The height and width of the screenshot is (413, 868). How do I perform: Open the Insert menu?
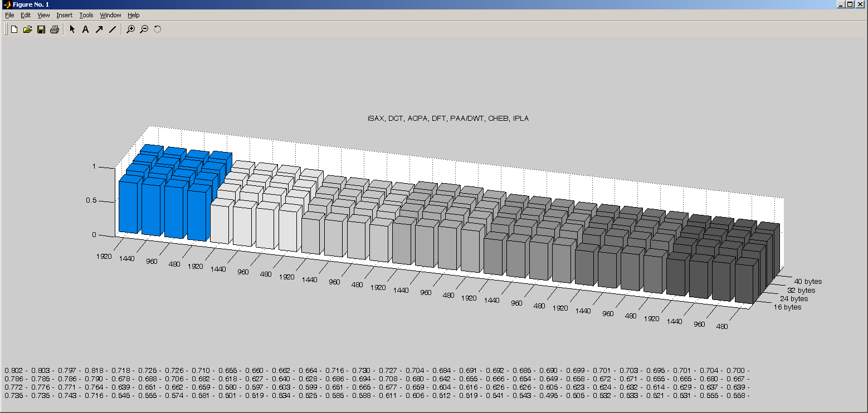tap(64, 15)
